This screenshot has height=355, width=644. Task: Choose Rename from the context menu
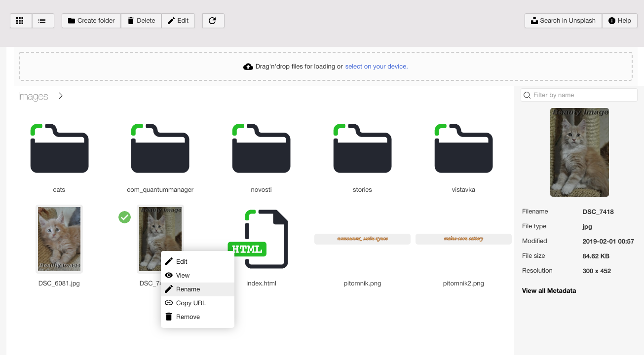[x=188, y=289]
